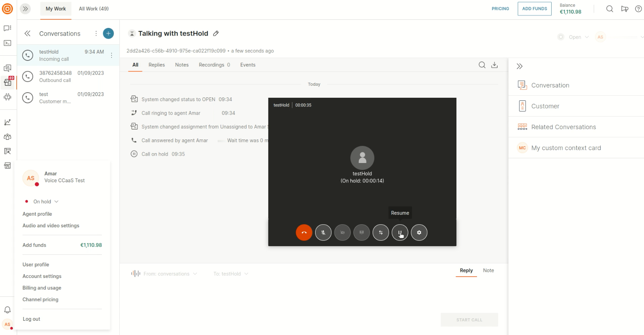
Task: Toggle microphone mute in call window
Action: pos(323,232)
